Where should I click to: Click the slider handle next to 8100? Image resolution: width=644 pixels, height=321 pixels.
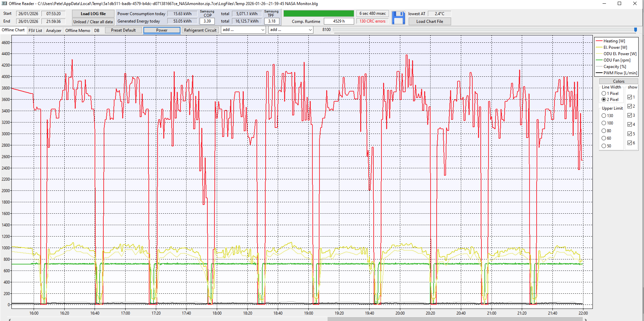point(636,30)
